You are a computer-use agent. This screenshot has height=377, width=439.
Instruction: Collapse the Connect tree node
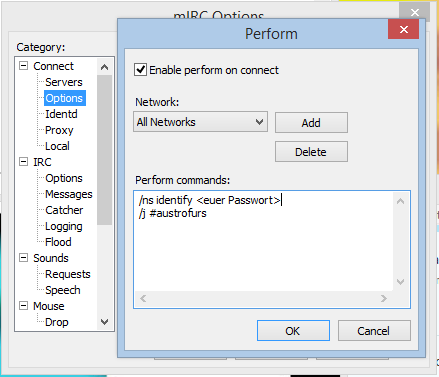[23, 66]
